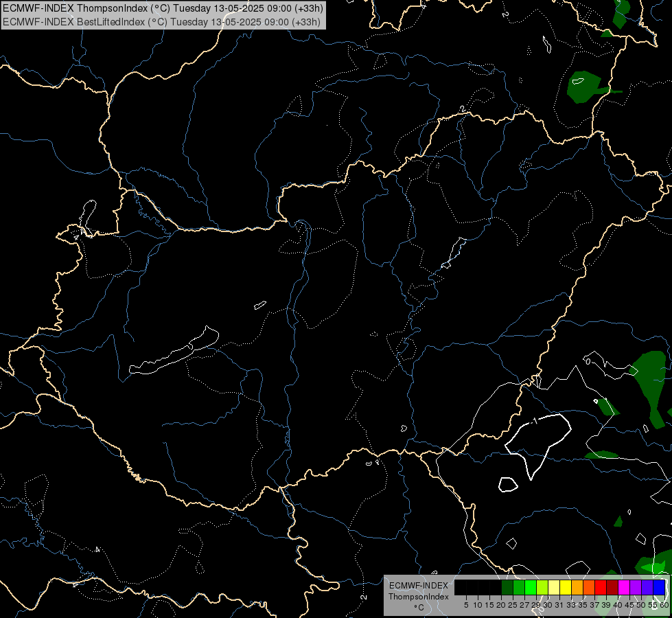The height and width of the screenshot is (618, 672).
Task: Click the legend tick value '39'
Action: pos(606,605)
